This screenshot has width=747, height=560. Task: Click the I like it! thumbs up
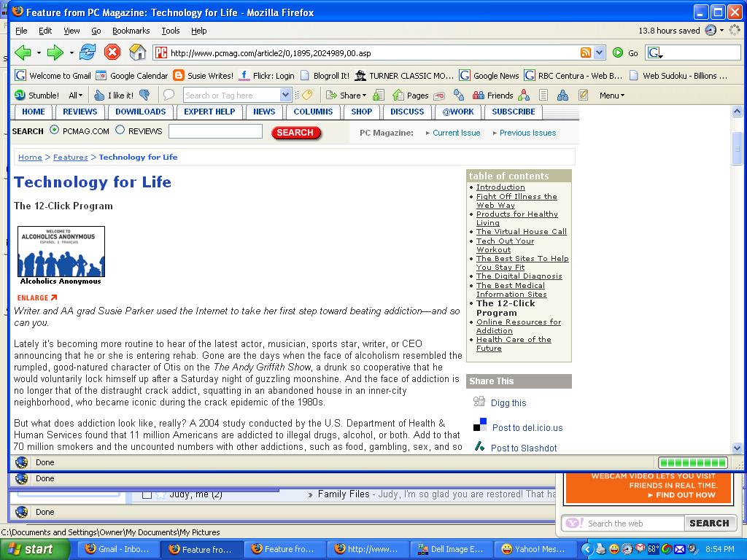(114, 96)
